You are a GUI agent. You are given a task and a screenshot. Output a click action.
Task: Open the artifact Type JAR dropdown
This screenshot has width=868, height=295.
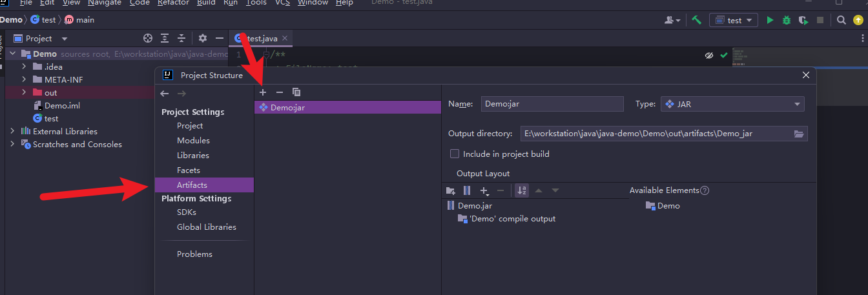[x=732, y=104]
